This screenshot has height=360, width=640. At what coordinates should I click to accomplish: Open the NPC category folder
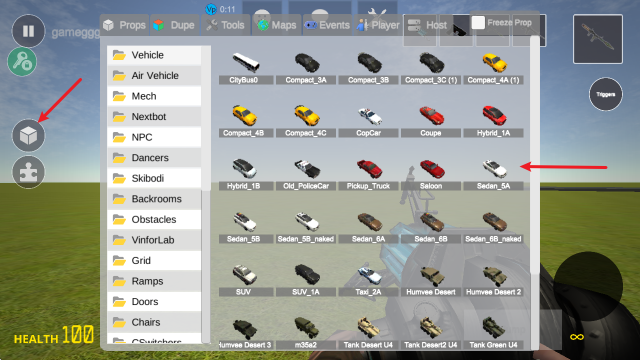154,137
